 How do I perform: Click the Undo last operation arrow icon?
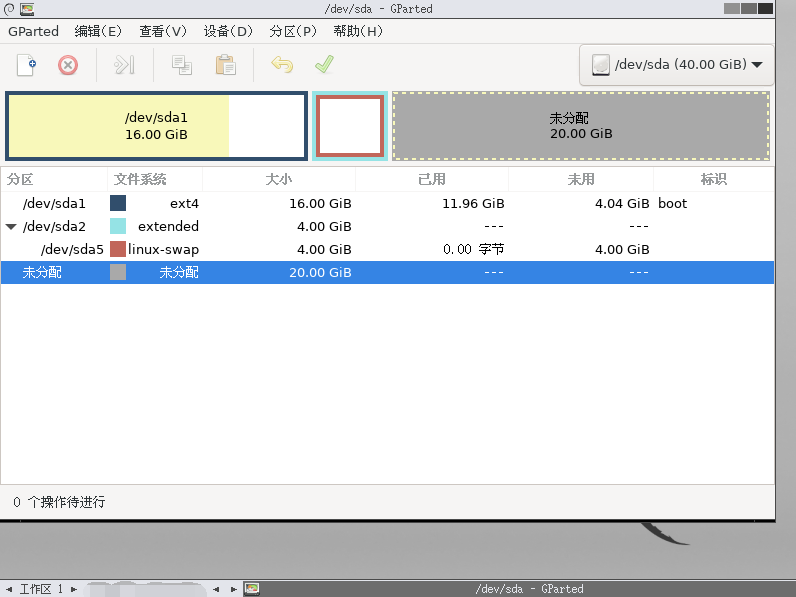click(x=282, y=65)
